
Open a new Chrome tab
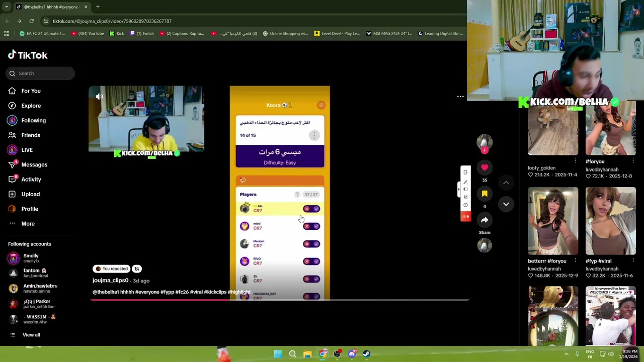98,7
